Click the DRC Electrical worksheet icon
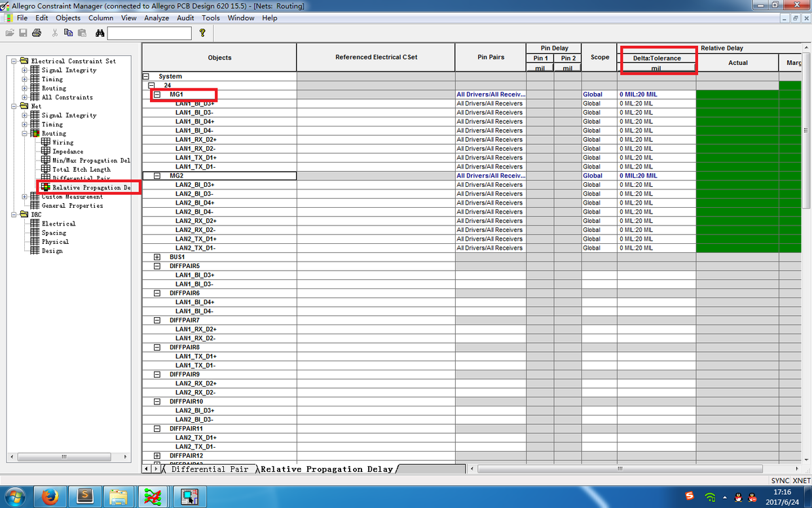The width and height of the screenshot is (812, 508). click(x=35, y=224)
